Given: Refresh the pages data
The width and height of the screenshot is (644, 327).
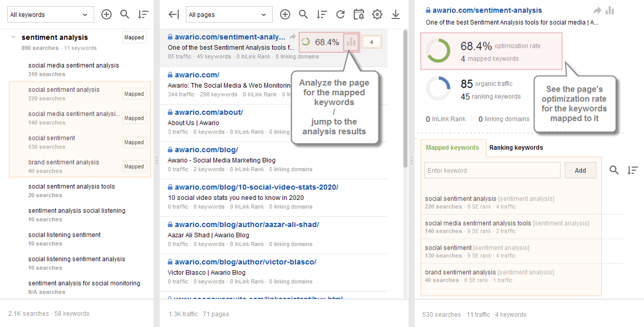Looking at the screenshot, I should (x=340, y=14).
